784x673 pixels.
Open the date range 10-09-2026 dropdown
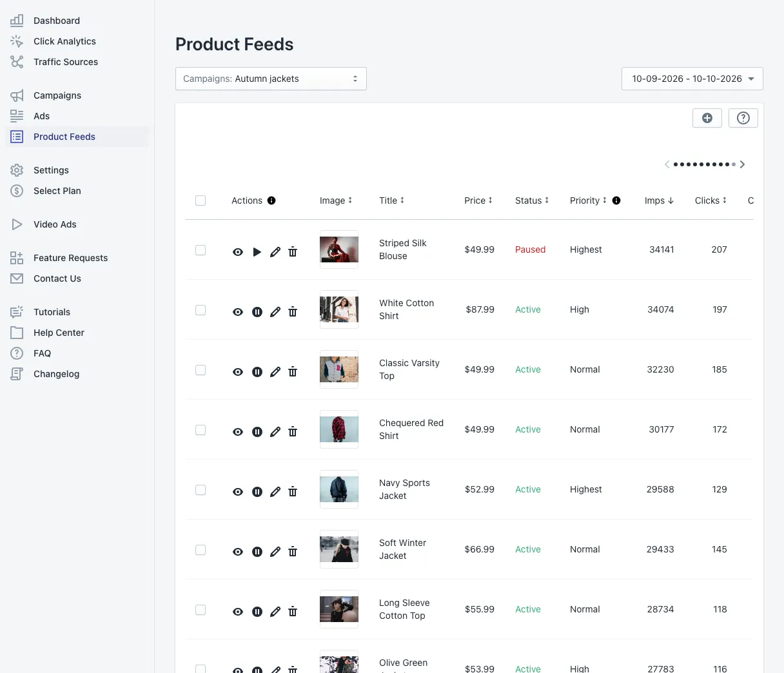[x=692, y=79]
